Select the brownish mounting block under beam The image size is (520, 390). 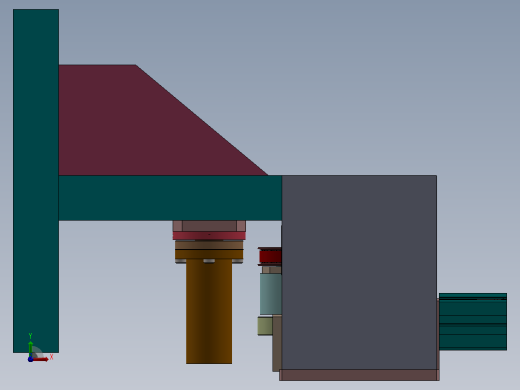click(x=209, y=226)
